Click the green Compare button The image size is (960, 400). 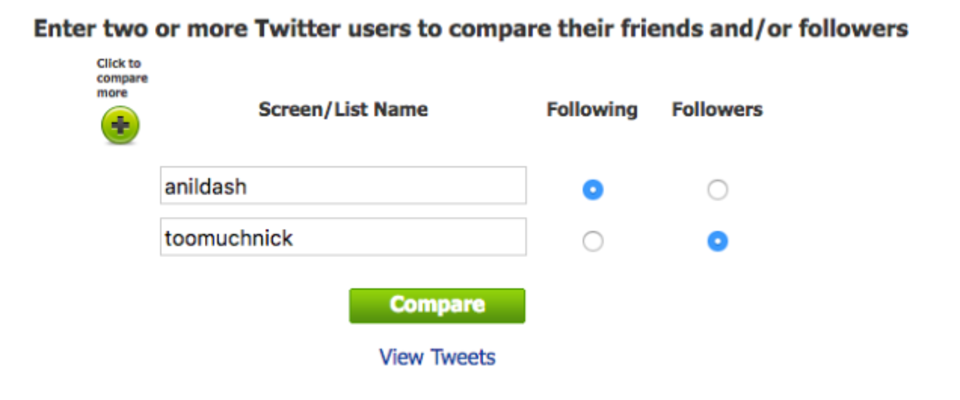[437, 305]
